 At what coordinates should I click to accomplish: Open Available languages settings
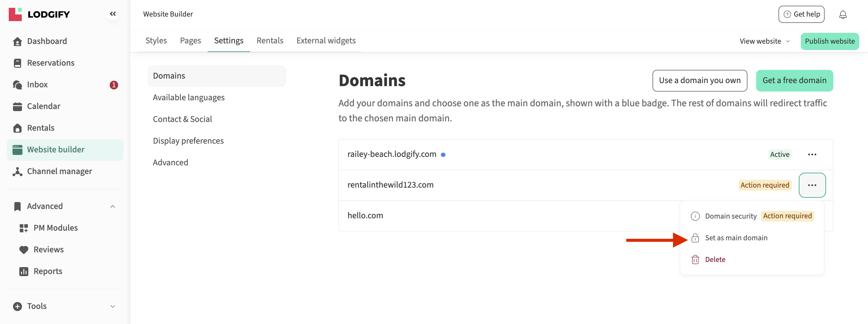point(188,97)
